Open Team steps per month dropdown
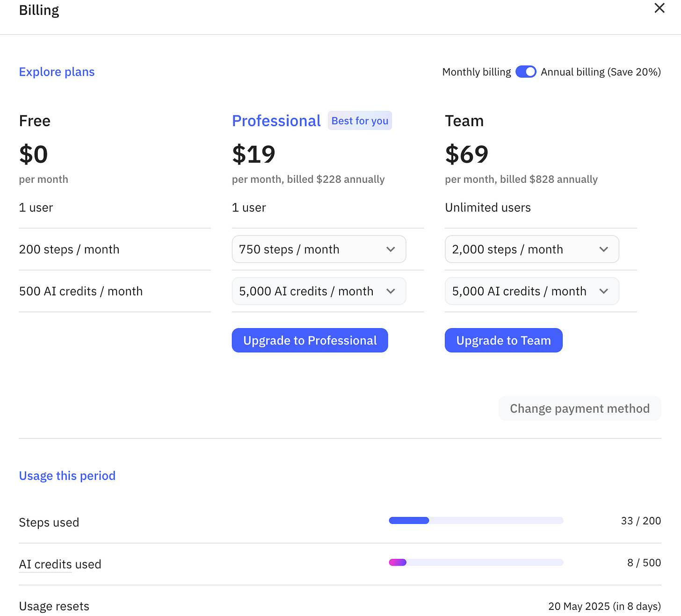Screen dimensions: 681x616 [531, 249]
